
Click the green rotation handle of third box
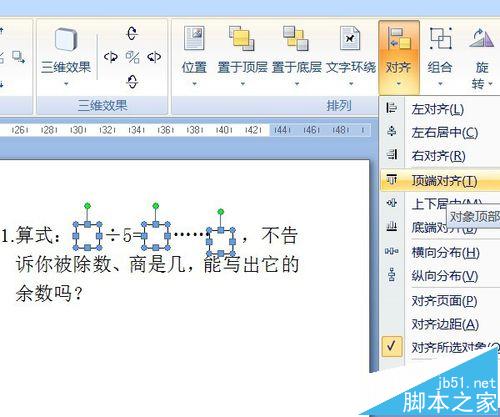coord(221,211)
